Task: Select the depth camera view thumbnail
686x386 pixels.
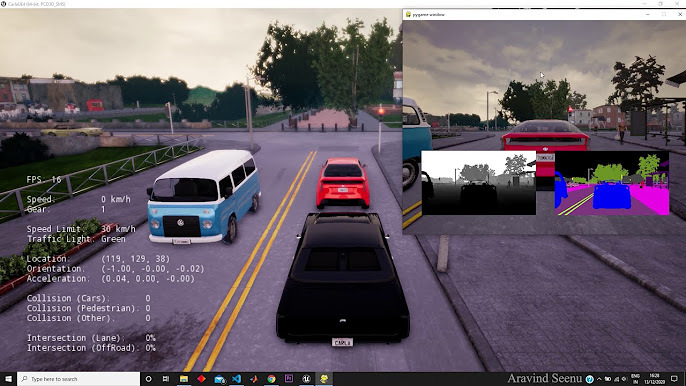Action: 479,183
